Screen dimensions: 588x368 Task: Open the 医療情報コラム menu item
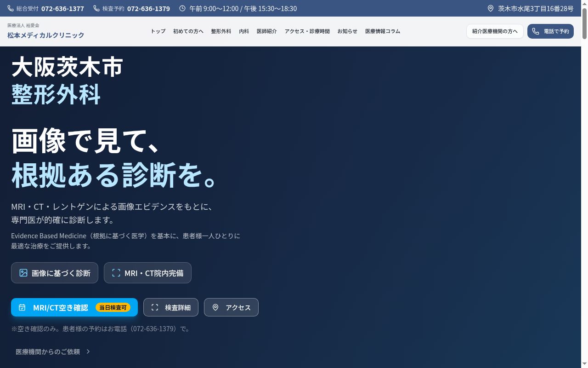pyautogui.click(x=383, y=31)
